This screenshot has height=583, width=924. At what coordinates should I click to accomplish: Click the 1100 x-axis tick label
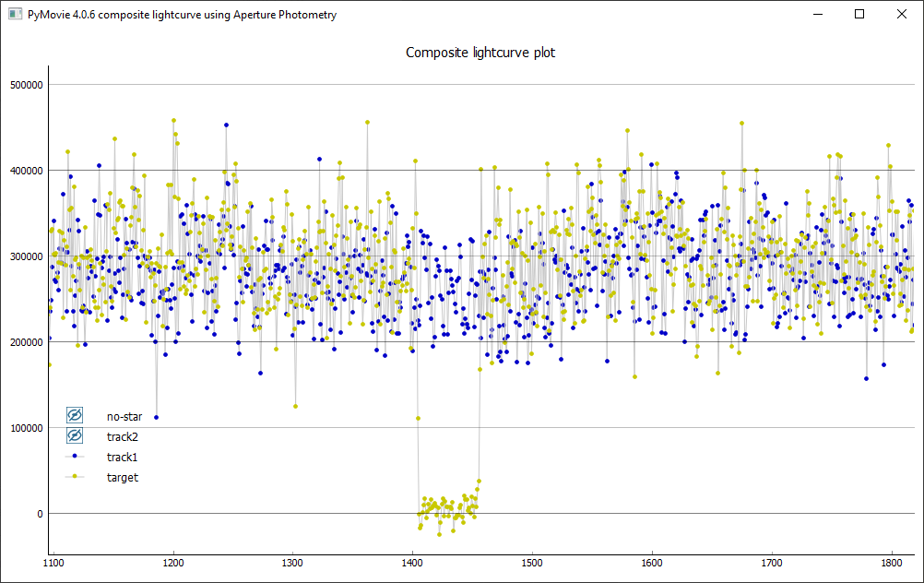pyautogui.click(x=53, y=562)
